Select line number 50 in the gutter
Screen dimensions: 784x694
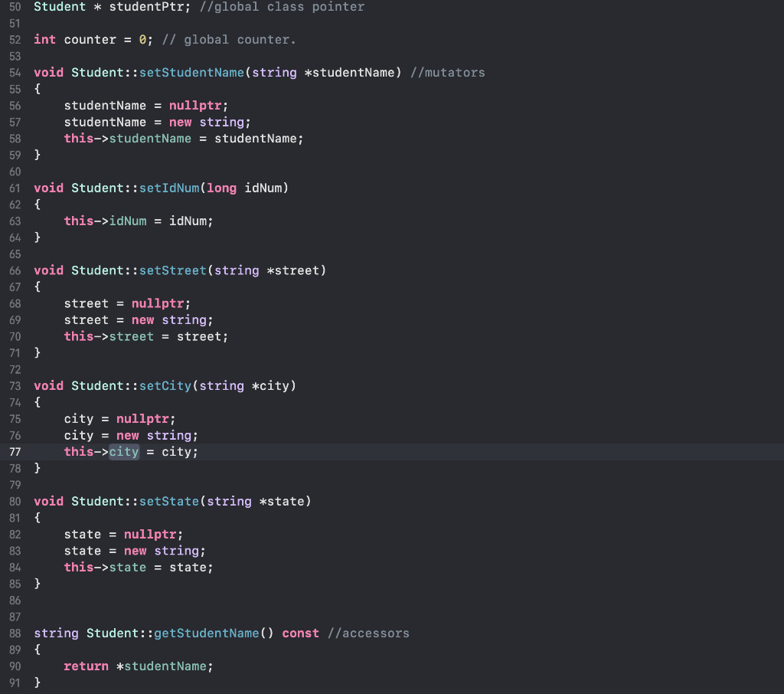(x=15, y=7)
